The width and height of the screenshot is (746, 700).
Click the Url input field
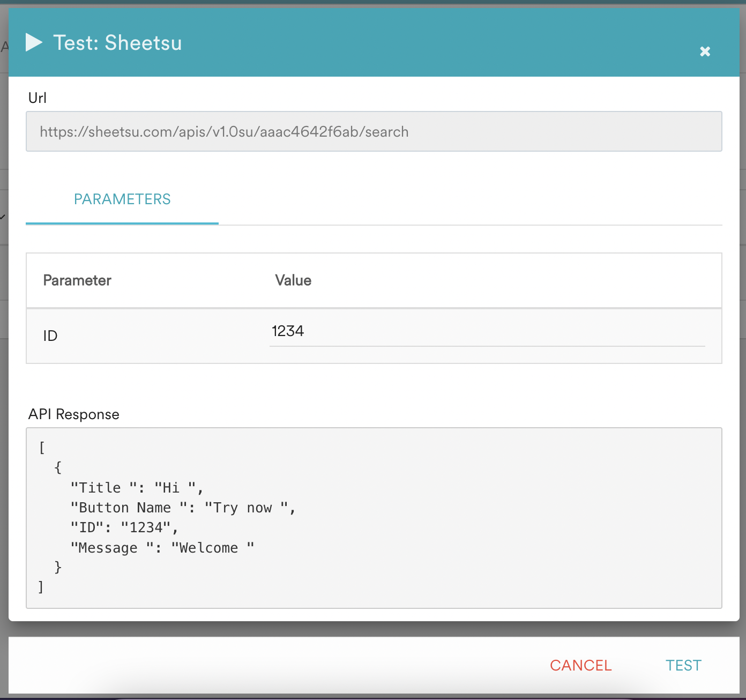[374, 131]
